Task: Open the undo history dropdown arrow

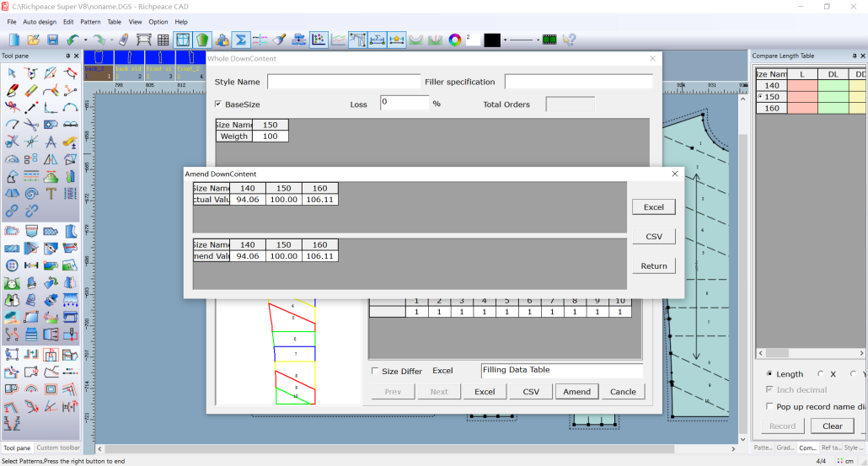Action: (x=85, y=40)
